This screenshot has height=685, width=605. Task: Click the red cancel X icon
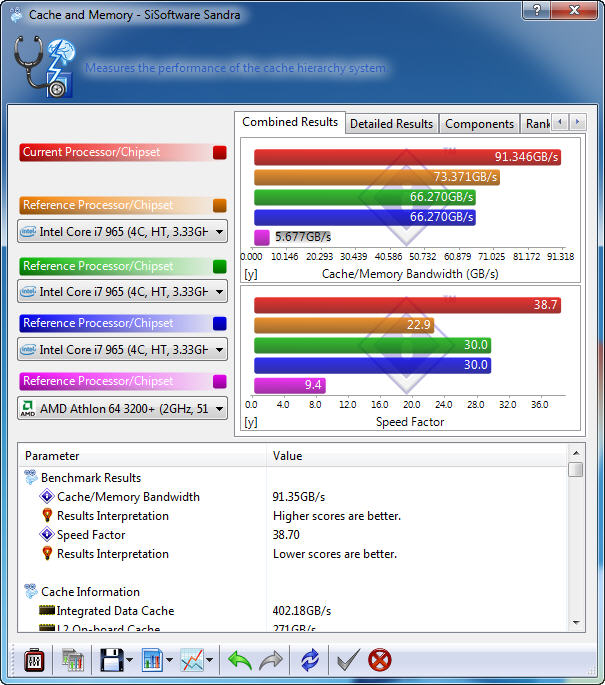tap(380, 660)
